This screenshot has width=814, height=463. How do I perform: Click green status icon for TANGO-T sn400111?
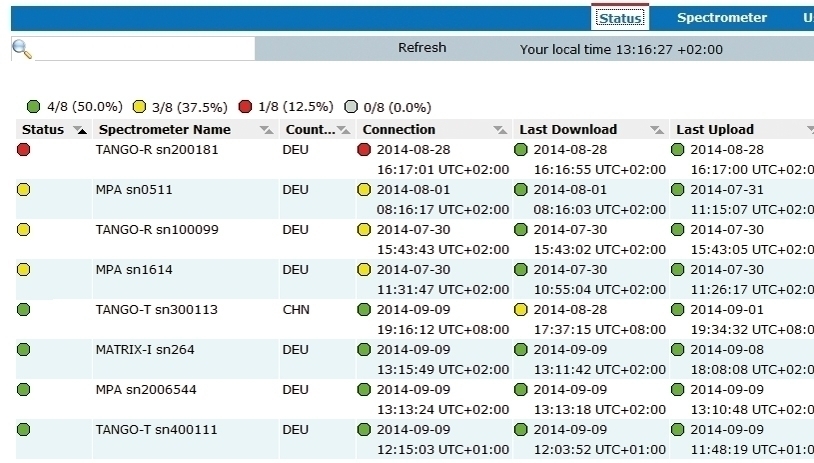[24, 429]
